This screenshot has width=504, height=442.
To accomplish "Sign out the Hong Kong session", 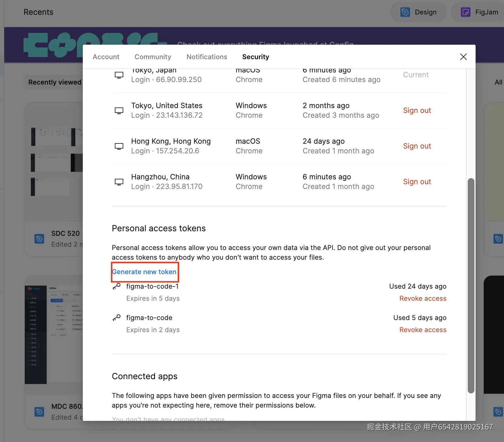I will pyautogui.click(x=417, y=146).
